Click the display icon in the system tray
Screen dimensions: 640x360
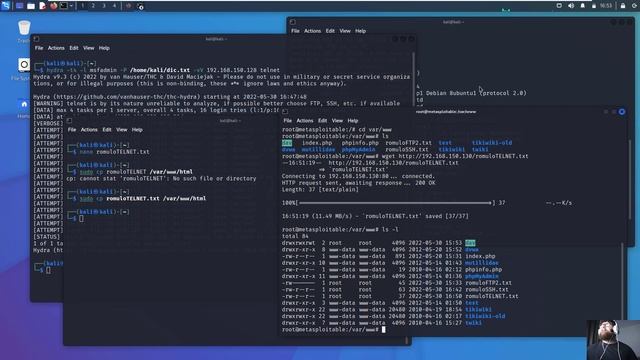pyautogui.click(x=559, y=6)
